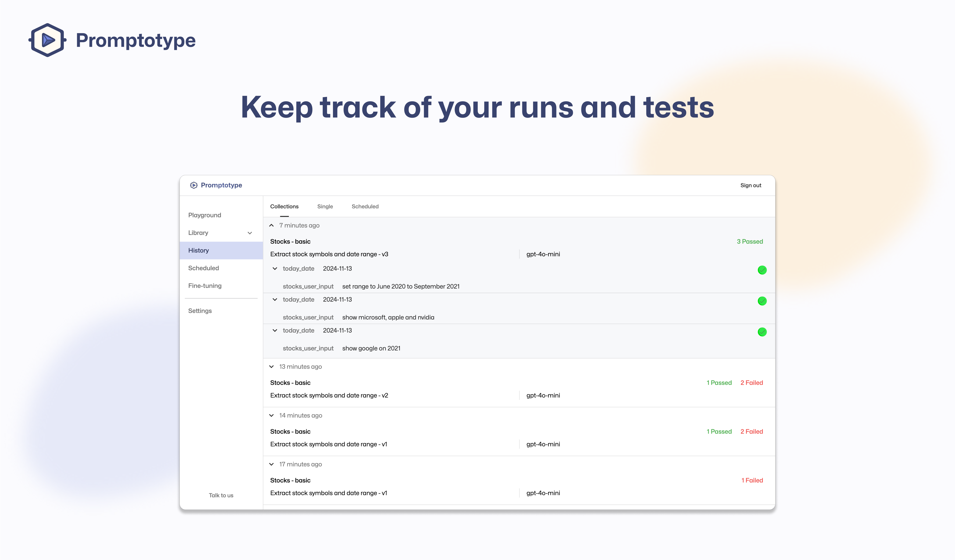Click Talk to us link

point(221,495)
